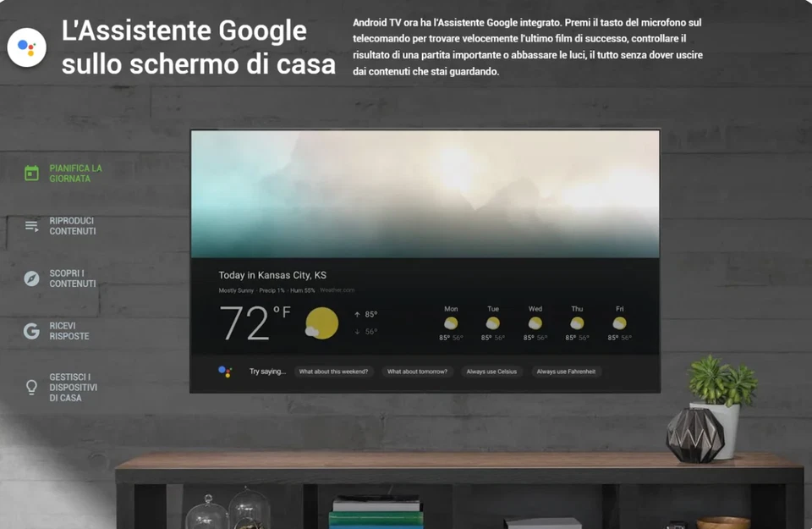This screenshot has height=529, width=812.
Task: Click the low temperature 56° with down arrow
Action: point(365,332)
